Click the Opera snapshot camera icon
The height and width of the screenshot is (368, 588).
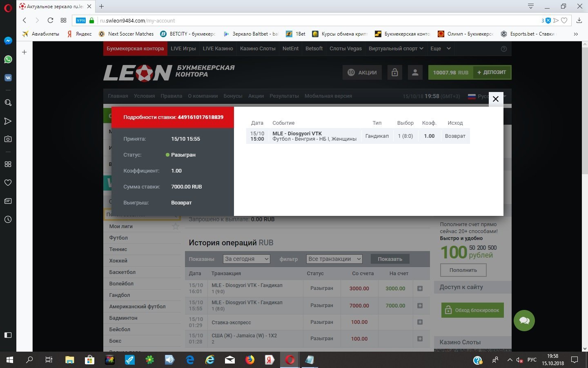(8, 139)
